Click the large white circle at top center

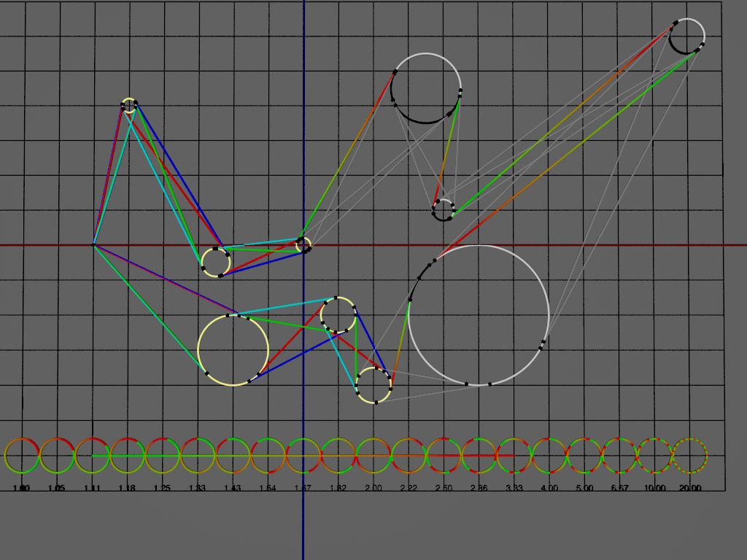426,88
